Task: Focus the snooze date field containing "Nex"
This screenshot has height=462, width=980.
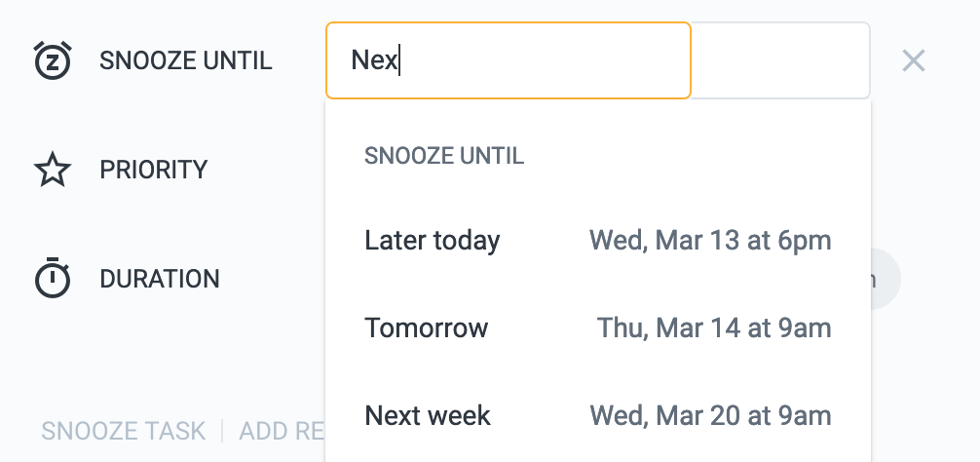Action: 508,60
